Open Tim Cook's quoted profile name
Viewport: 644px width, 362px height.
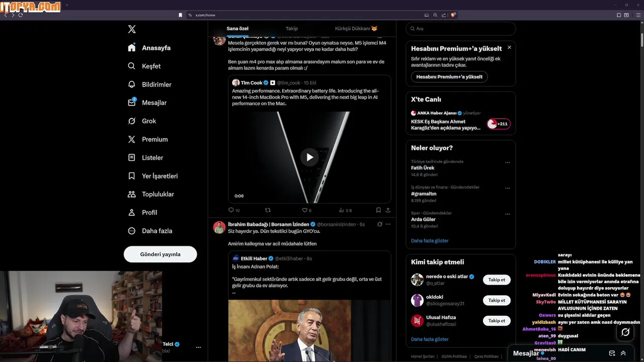tap(252, 82)
